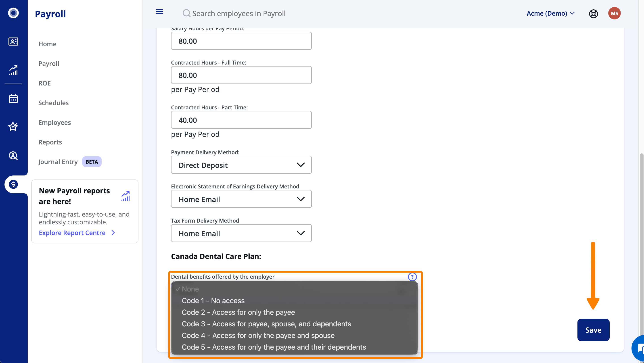Go to Employees in Payroll menu
Viewport: 644px width, 363px height.
pos(54,123)
